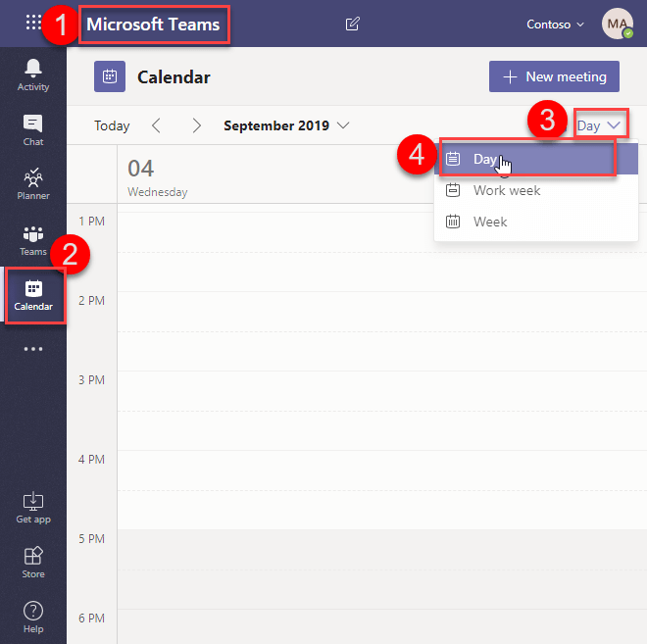Screen dimensions: 647x644
Task: Click the Get app download icon
Action: (32, 506)
